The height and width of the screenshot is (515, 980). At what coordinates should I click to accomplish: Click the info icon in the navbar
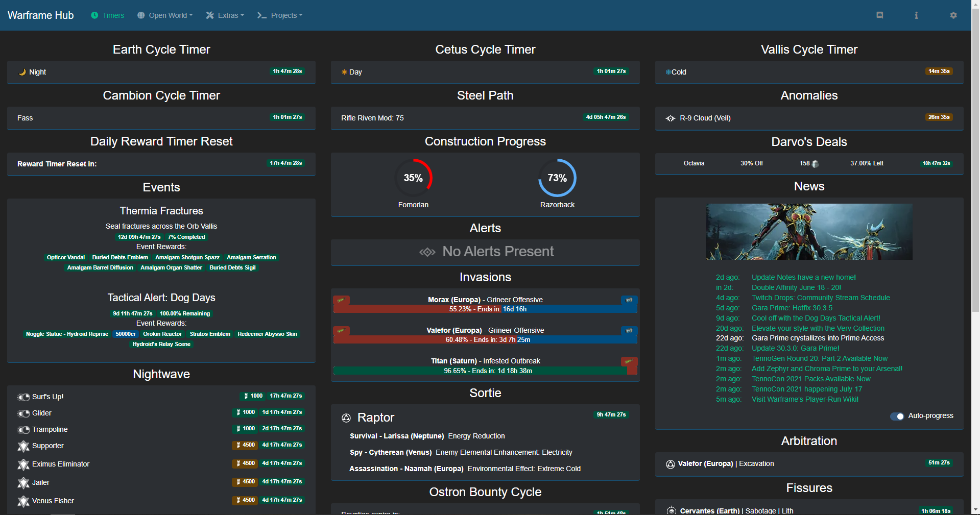tap(916, 15)
